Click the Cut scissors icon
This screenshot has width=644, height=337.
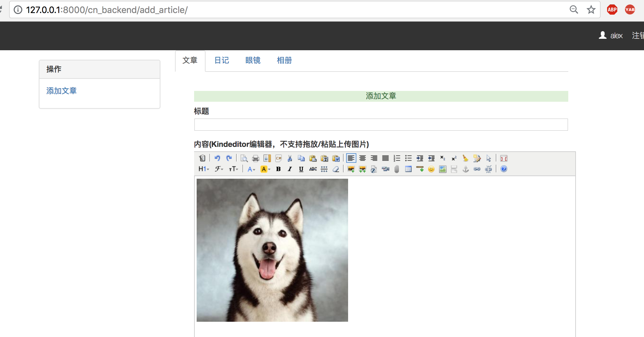pyautogui.click(x=290, y=158)
